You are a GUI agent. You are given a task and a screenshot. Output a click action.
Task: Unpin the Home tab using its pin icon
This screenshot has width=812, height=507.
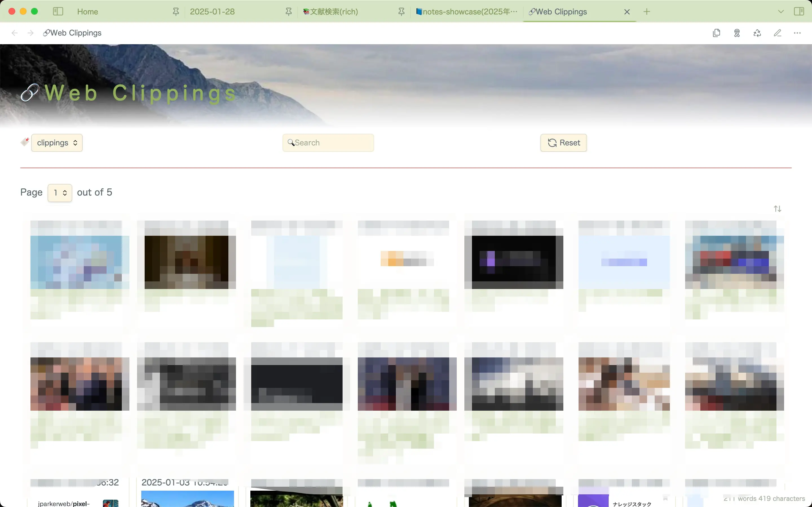click(x=176, y=12)
